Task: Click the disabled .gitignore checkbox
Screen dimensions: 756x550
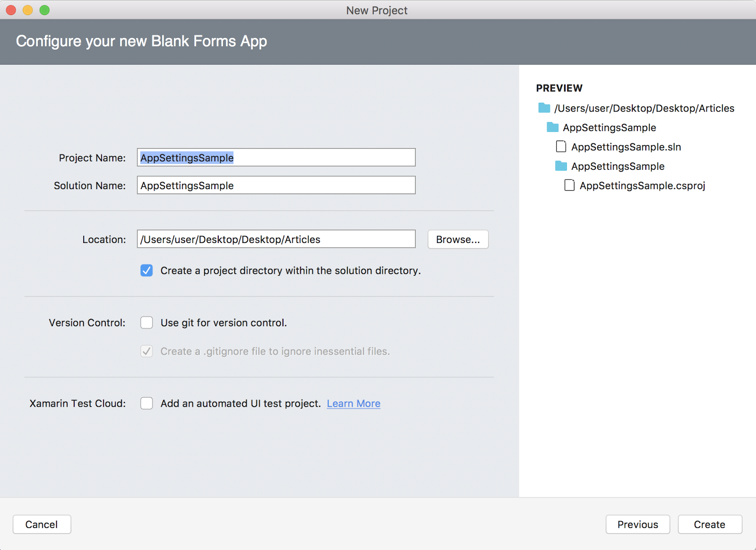Action: coord(146,351)
